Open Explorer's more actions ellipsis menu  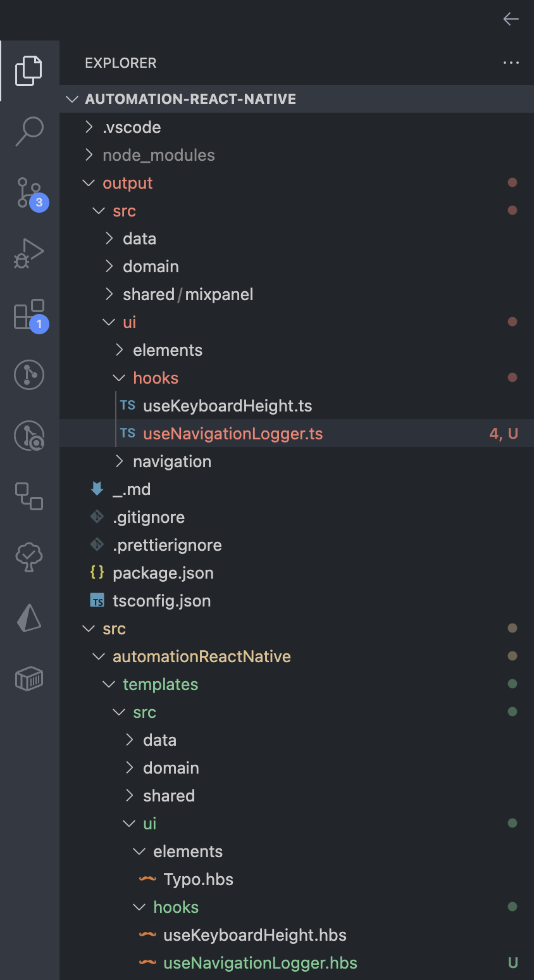pos(511,63)
